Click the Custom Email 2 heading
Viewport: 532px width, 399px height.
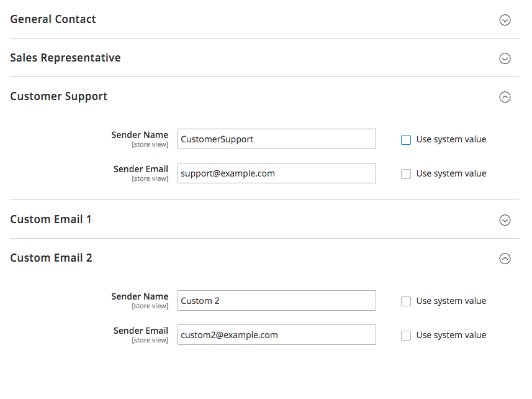[x=52, y=258]
